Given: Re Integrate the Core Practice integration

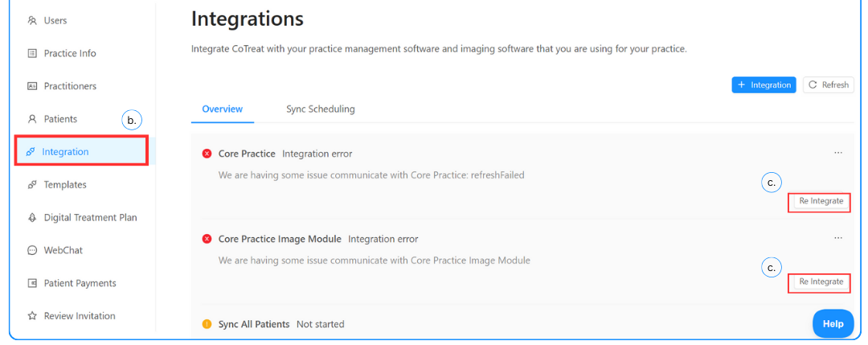Looking at the screenshot, I should [x=821, y=201].
